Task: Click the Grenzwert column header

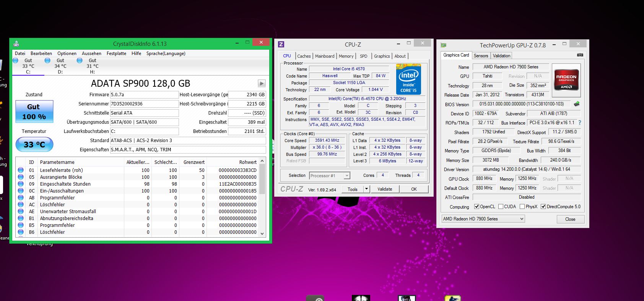Action: click(x=193, y=162)
